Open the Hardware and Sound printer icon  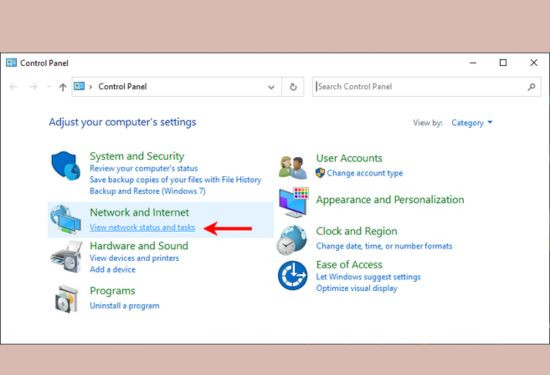point(66,257)
